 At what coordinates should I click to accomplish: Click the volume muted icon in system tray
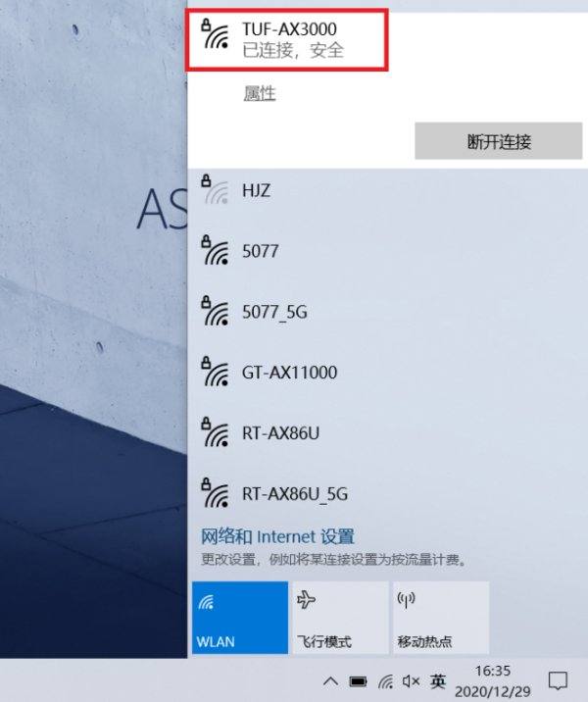(411, 681)
